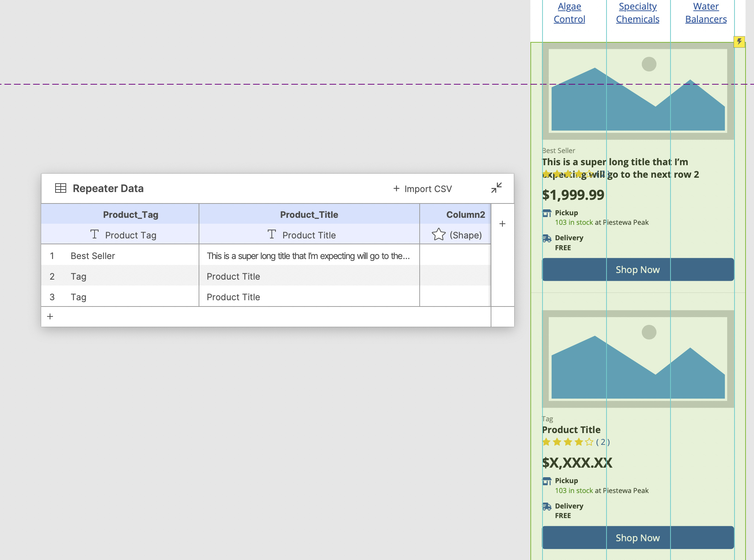
Task: Click Import CSV button
Action: click(423, 189)
